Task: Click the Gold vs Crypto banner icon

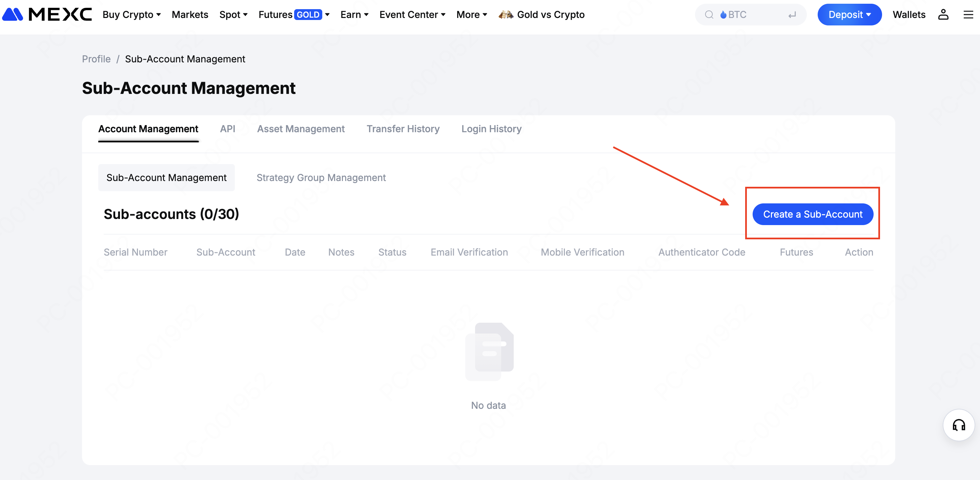Action: pos(506,15)
